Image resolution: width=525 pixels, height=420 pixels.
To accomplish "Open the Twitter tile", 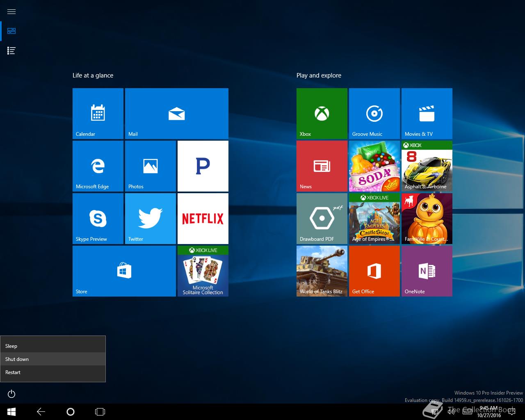I will [x=151, y=219].
